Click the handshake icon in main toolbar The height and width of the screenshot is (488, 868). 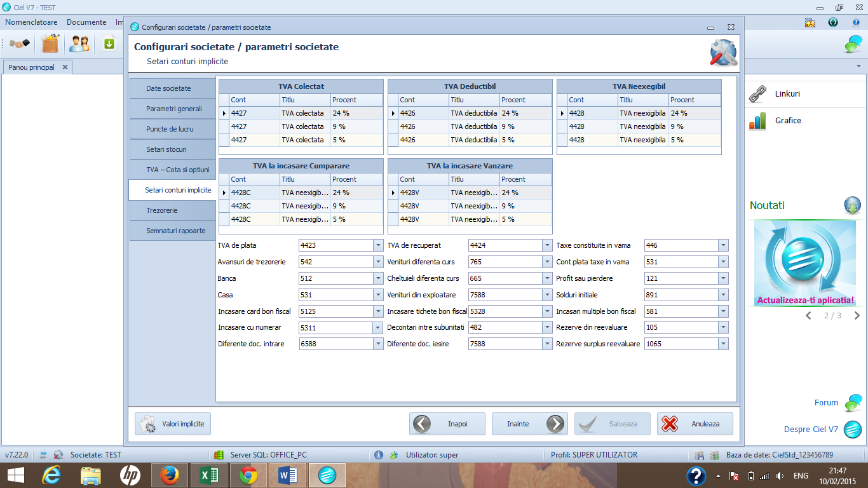[19, 44]
